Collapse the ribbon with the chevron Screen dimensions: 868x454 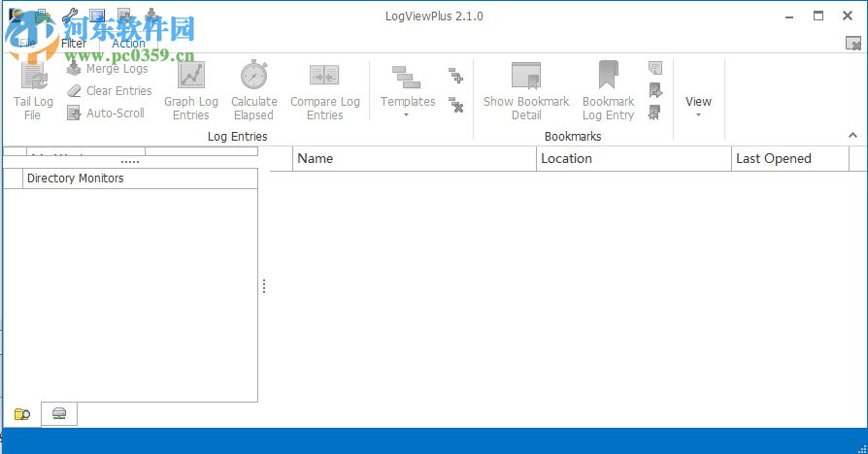(852, 135)
